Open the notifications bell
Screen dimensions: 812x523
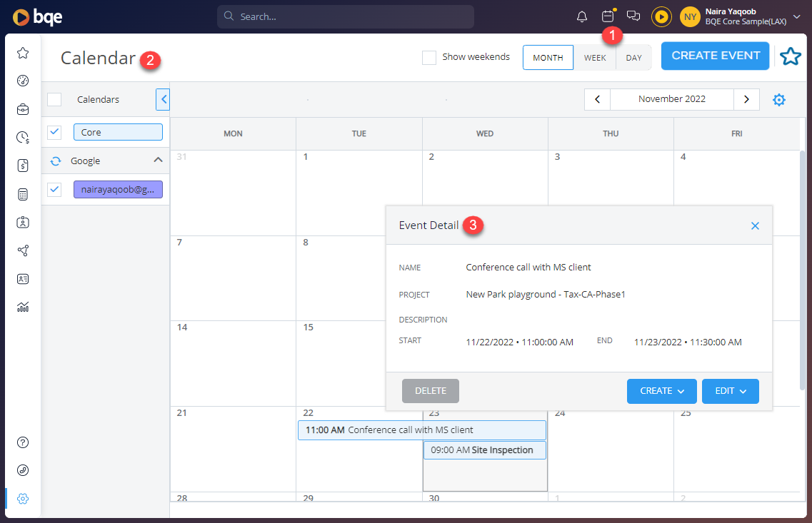pyautogui.click(x=581, y=16)
